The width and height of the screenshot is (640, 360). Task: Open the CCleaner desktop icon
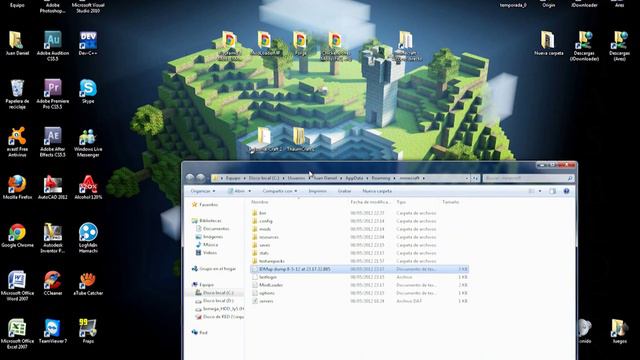53,283
